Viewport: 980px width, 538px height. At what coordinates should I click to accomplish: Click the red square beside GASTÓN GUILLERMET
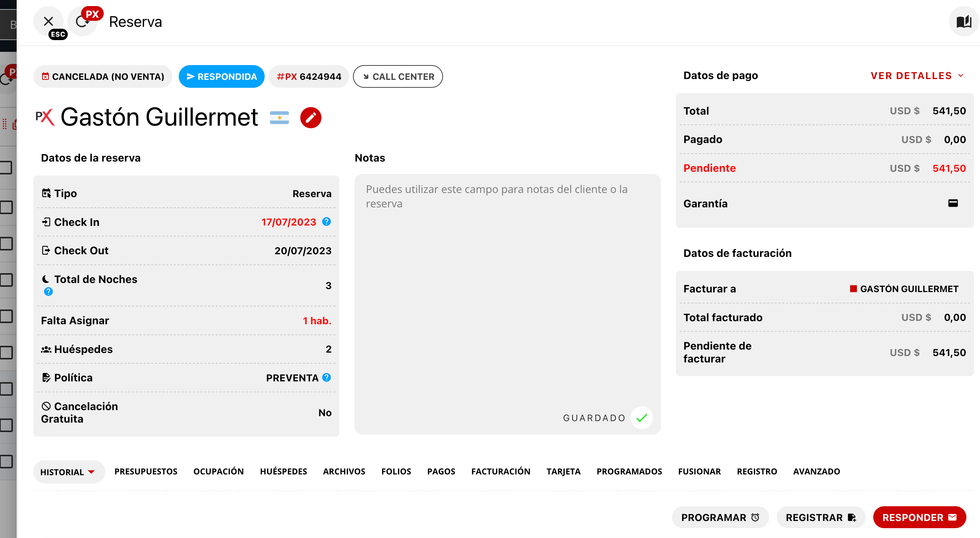pyautogui.click(x=853, y=289)
